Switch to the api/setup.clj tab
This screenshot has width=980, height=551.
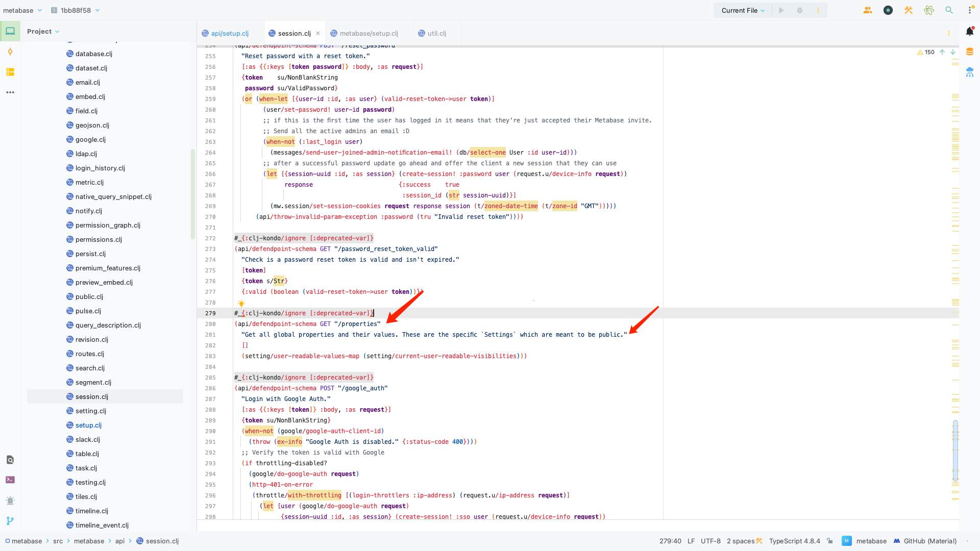click(230, 33)
